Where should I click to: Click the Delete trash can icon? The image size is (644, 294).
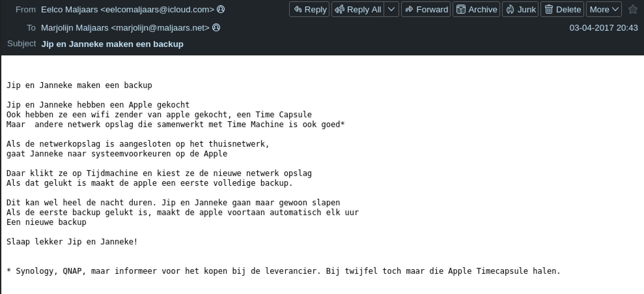pos(549,9)
